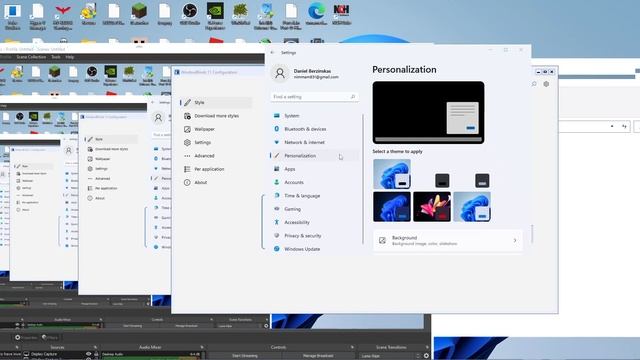
Task: Apply the colorful Glow flower theme thumbnail
Action: point(432,207)
